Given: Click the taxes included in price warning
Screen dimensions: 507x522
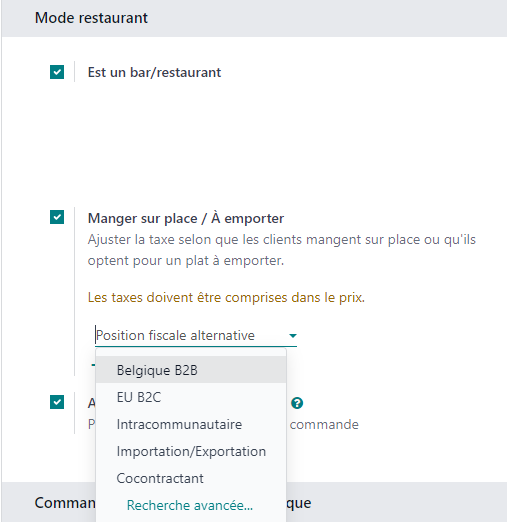Looking at the screenshot, I should click(x=226, y=297).
